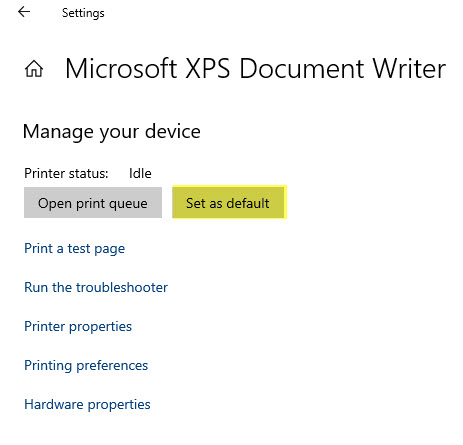
Task: Click the Settings window title
Action: point(83,13)
